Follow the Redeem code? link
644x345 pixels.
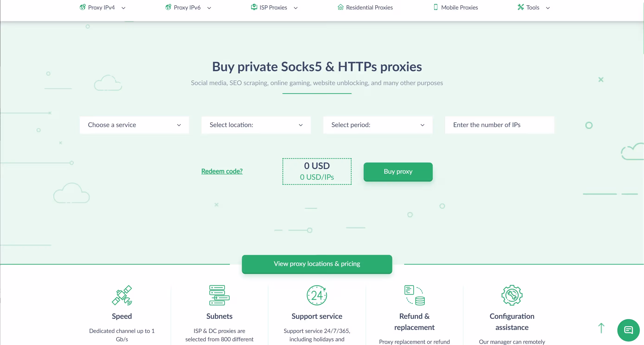(222, 171)
